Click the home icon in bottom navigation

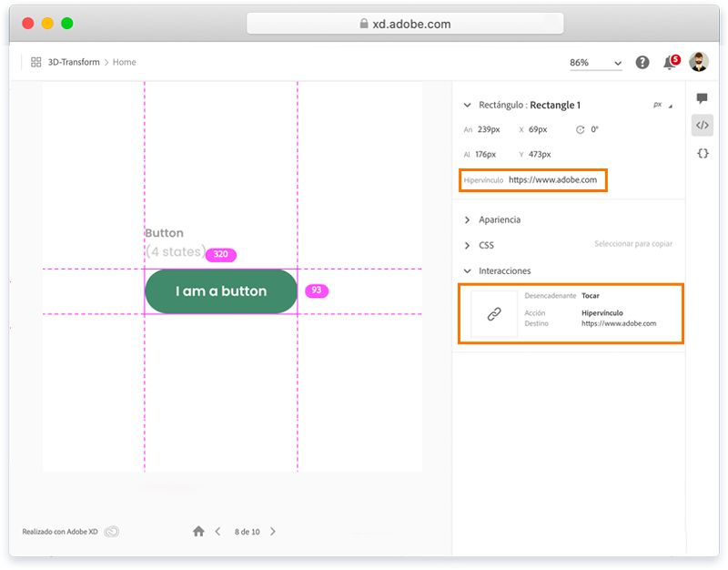[x=198, y=531]
